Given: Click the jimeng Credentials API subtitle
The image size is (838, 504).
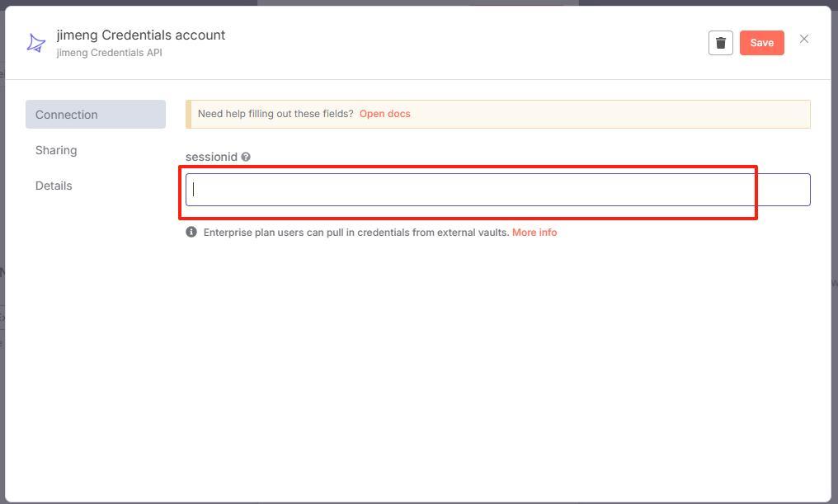Looking at the screenshot, I should tap(110, 53).
